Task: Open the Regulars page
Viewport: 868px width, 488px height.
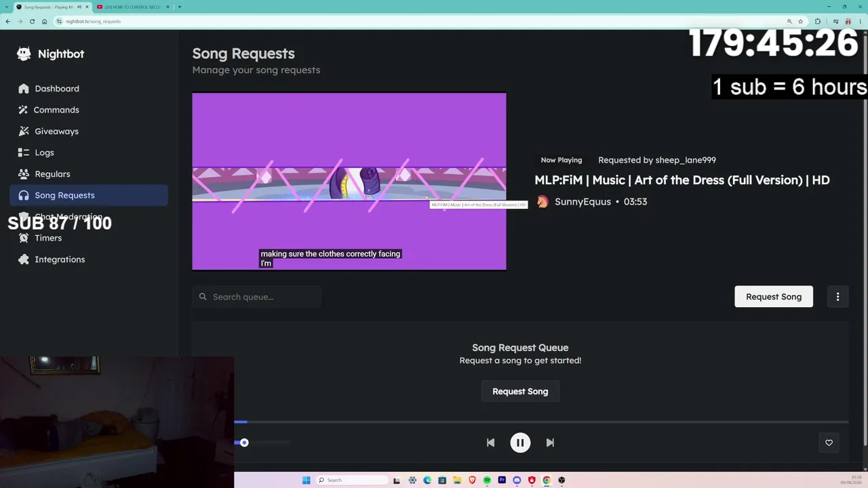Action: (89, 174)
